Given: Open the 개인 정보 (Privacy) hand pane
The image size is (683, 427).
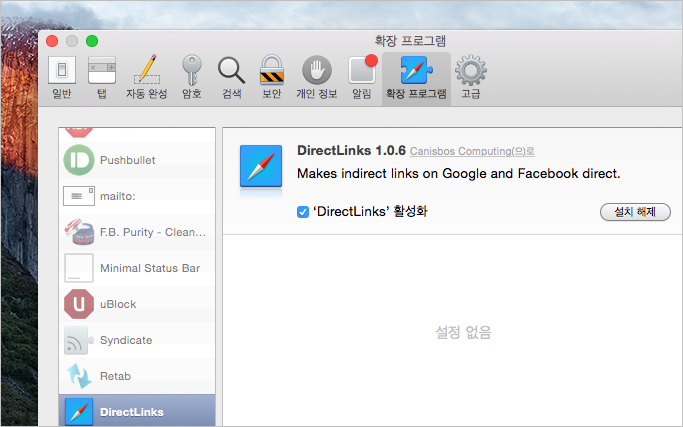Looking at the screenshot, I should [317, 78].
